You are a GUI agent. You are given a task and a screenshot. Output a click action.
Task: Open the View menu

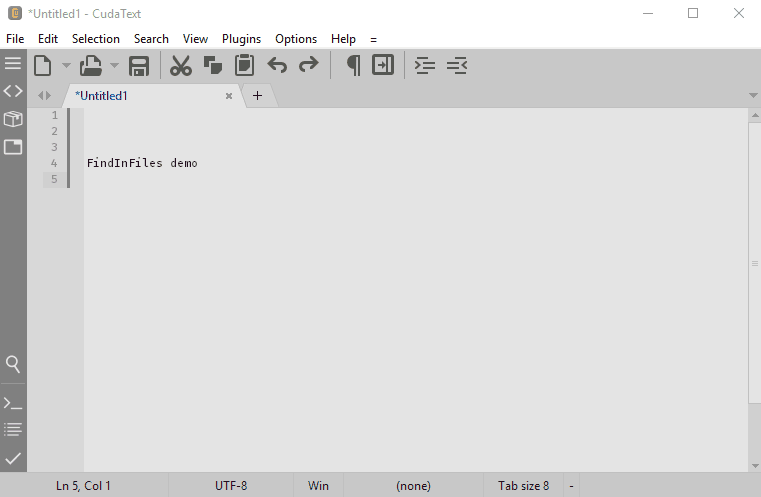tap(195, 39)
